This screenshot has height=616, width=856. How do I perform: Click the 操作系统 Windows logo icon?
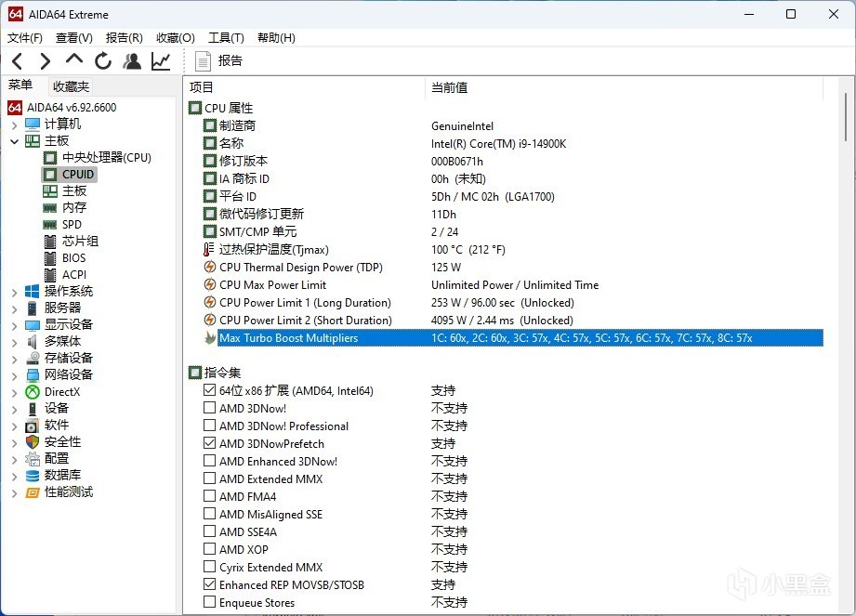33,292
